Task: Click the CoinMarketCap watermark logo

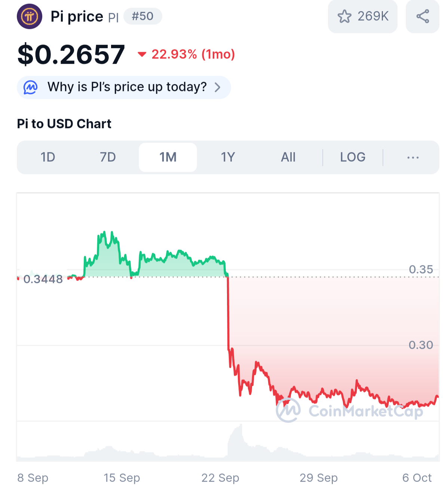Action: pyautogui.click(x=288, y=410)
